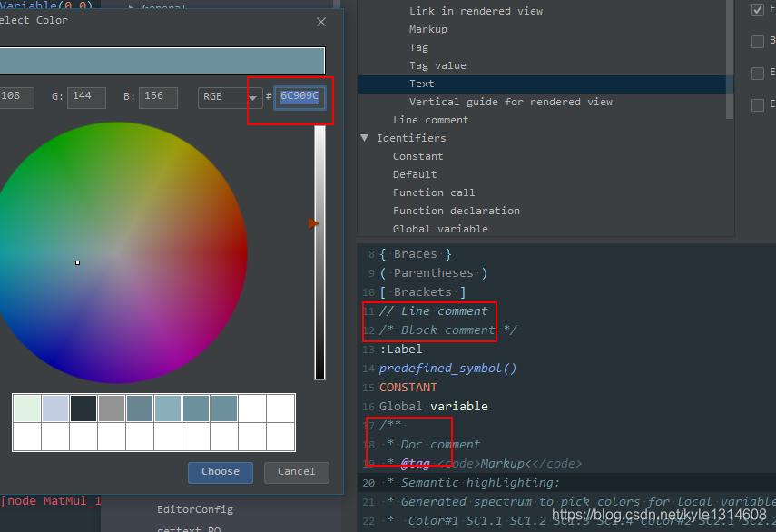Click the tree list vertical scrollbar
This screenshot has width=776, height=532.
click(x=730, y=59)
